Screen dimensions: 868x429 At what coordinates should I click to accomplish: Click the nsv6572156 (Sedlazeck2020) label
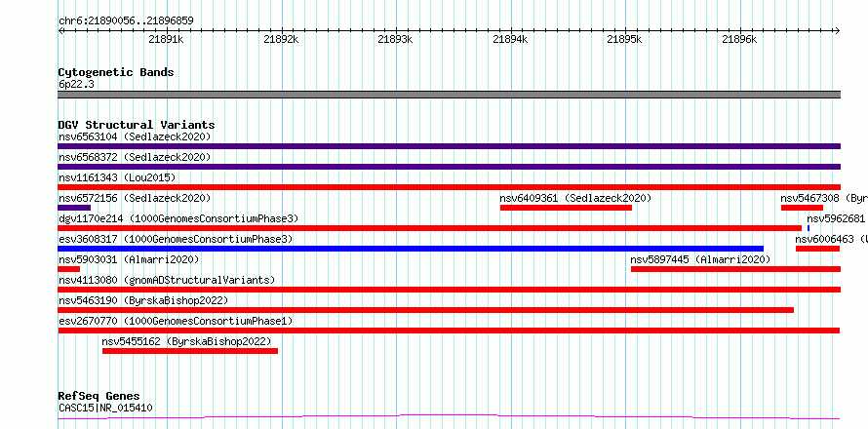click(x=135, y=198)
